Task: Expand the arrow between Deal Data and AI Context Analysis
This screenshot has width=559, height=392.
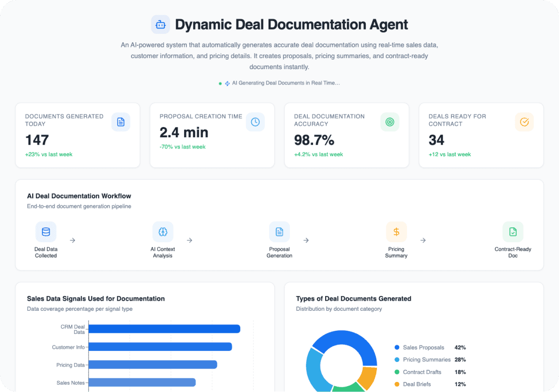Action: tap(72, 240)
